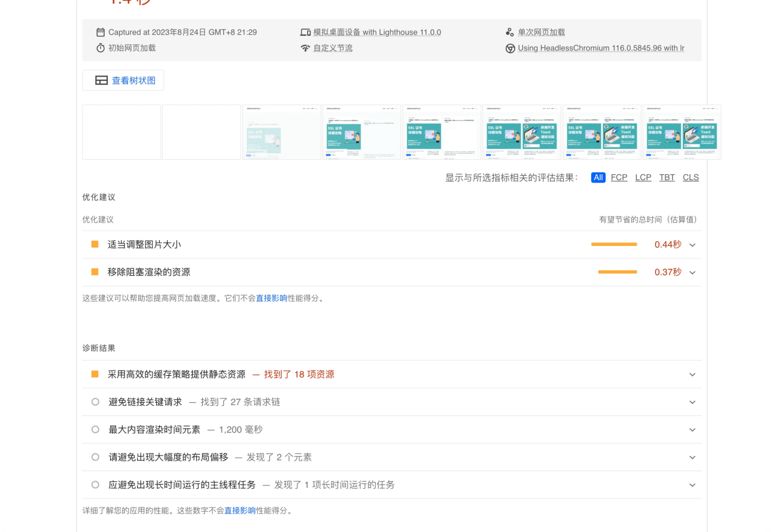Click the orange square icon beside 适当调整图片大小

95,244
